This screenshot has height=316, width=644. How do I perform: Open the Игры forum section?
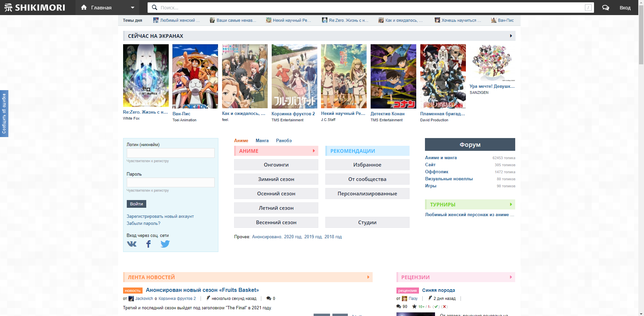431,186
